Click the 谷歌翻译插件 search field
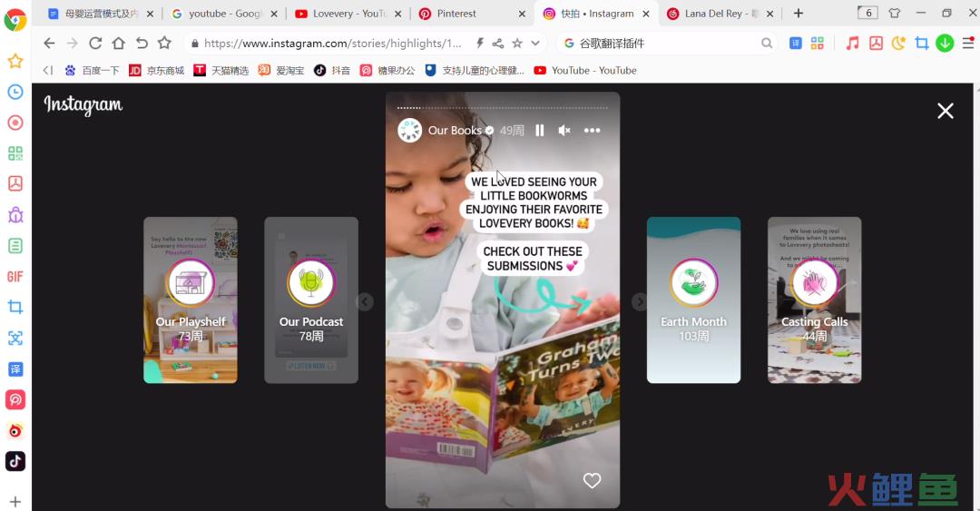This screenshot has width=980, height=511. (666, 44)
